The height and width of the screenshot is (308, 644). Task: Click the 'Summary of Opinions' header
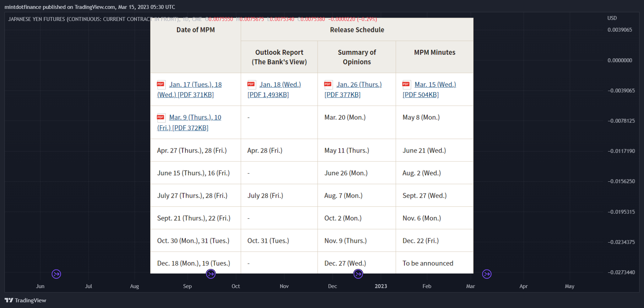click(x=357, y=57)
